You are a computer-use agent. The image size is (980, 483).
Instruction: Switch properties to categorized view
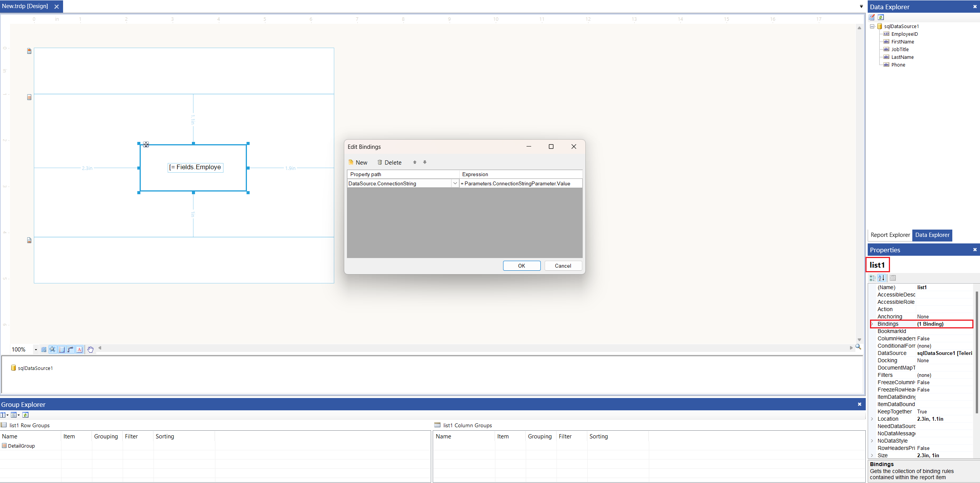coord(872,278)
